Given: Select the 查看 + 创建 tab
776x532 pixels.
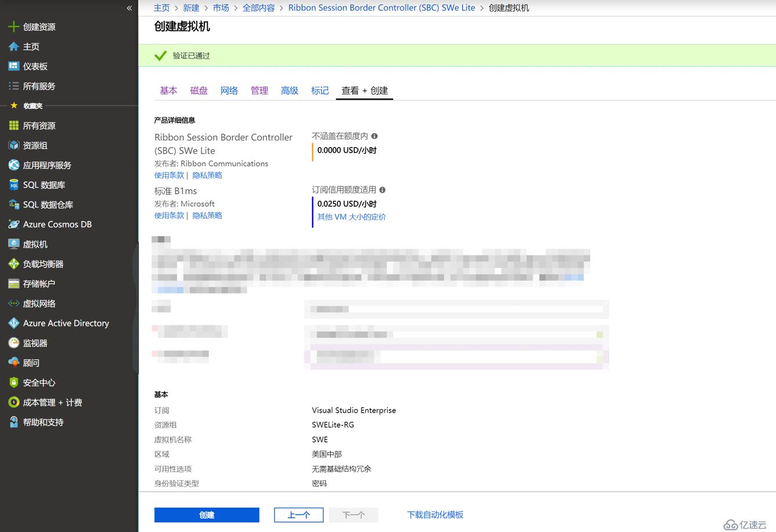Looking at the screenshot, I should [x=365, y=90].
